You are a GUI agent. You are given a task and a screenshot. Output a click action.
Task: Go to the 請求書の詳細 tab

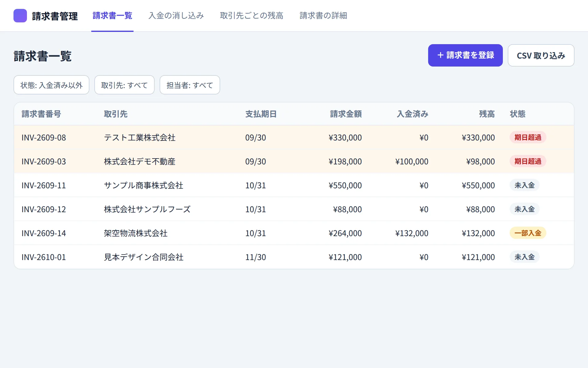click(x=323, y=16)
